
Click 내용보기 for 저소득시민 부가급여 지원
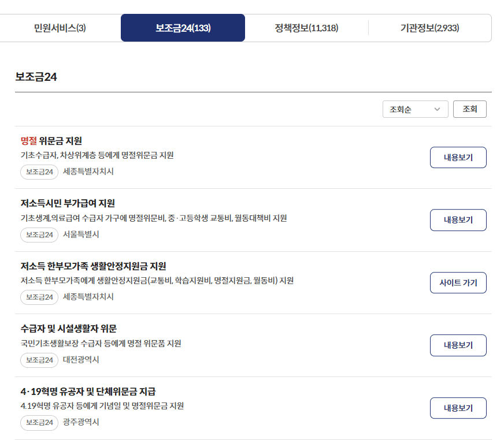(458, 220)
